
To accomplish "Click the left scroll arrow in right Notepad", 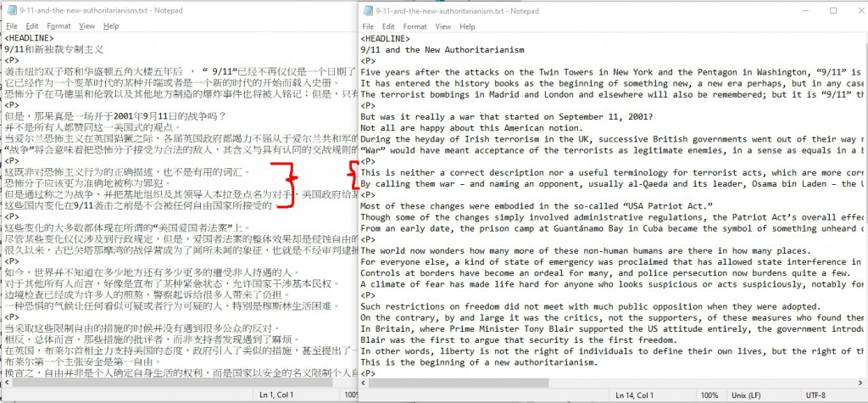I will pos(364,383).
